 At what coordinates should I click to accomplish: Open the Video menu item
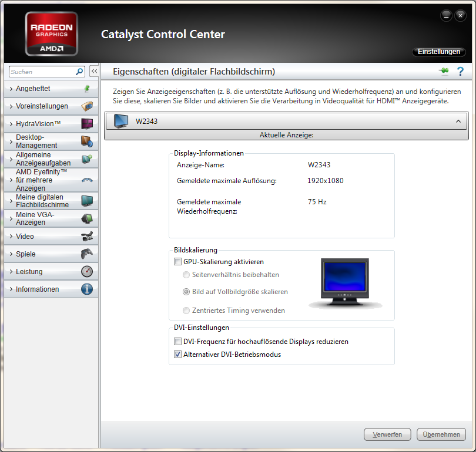tap(51, 236)
